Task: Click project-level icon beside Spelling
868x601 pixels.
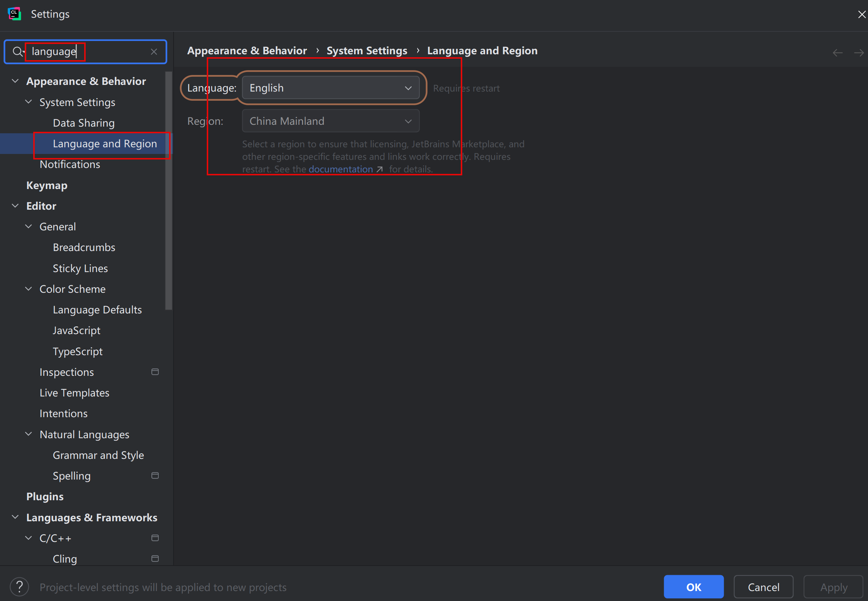Action: [x=155, y=475]
